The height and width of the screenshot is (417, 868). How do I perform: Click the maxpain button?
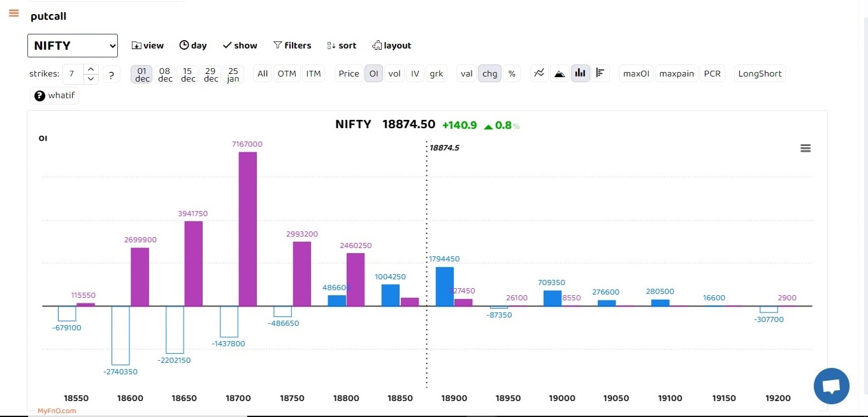(x=677, y=74)
